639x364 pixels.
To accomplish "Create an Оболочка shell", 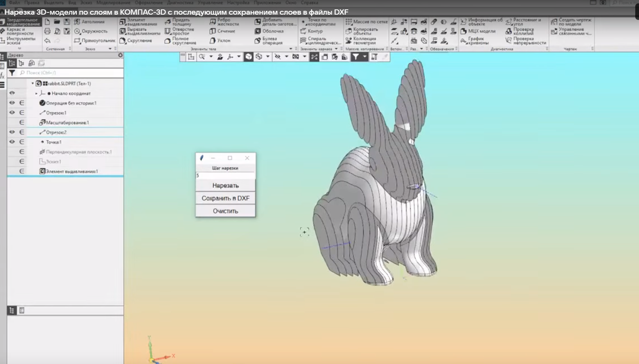I will click(269, 31).
